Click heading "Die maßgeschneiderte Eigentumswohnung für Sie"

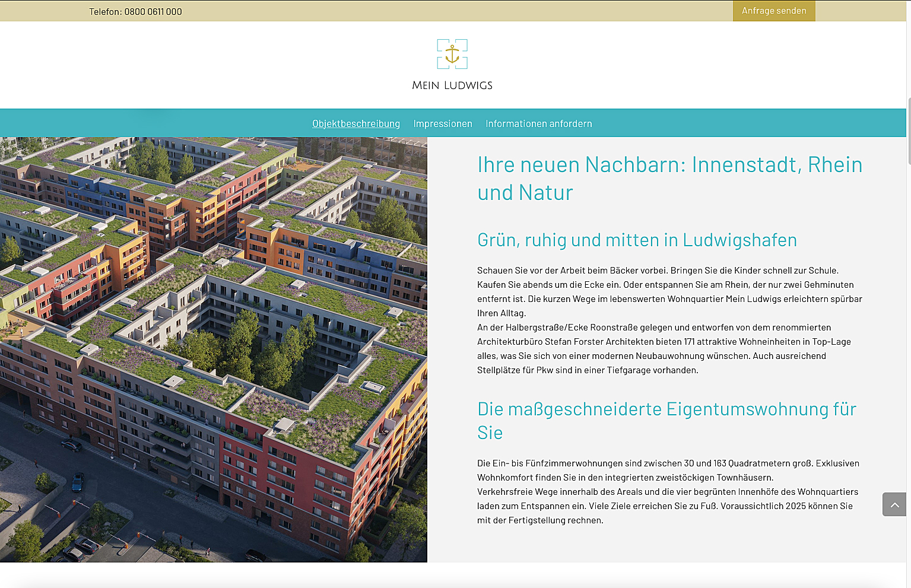(666, 421)
